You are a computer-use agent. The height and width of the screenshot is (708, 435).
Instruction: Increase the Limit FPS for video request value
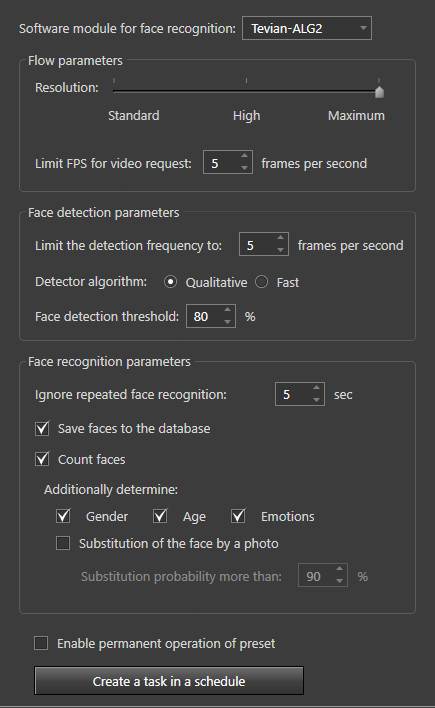pyautogui.click(x=244, y=156)
